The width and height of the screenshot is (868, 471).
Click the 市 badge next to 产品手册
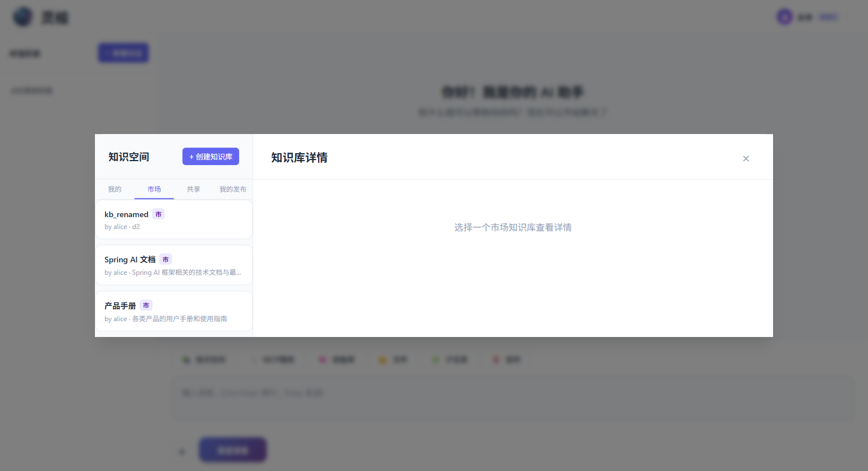pos(146,305)
